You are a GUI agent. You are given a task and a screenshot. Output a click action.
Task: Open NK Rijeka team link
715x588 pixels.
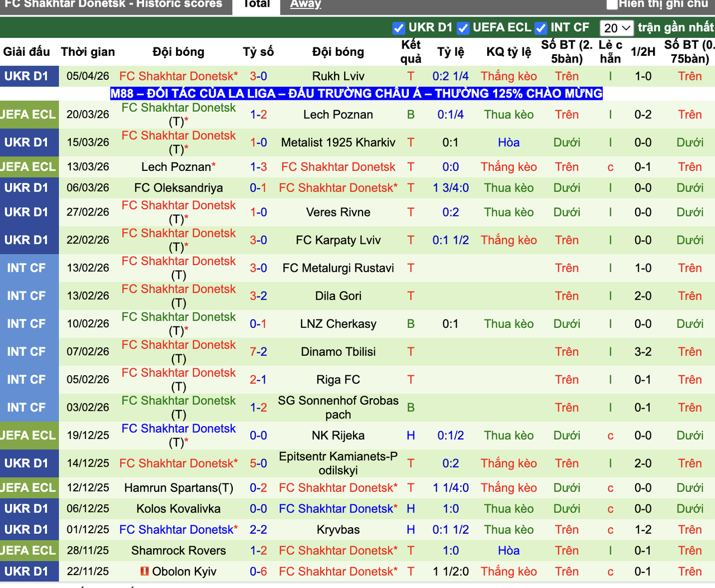(x=339, y=436)
